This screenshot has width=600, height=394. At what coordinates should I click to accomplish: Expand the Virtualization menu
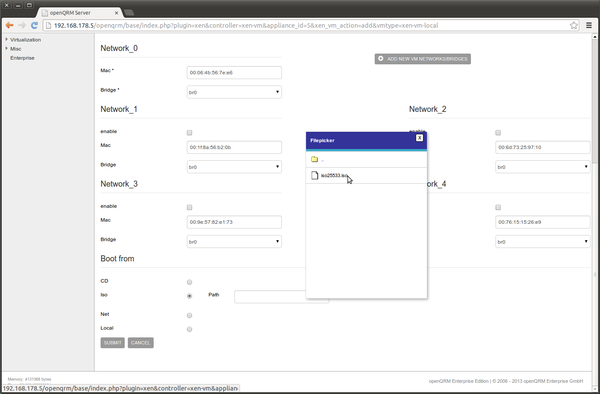25,40
